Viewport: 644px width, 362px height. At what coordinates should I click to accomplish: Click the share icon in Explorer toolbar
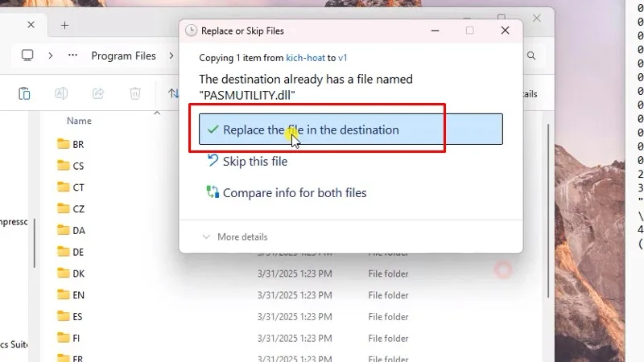click(98, 93)
